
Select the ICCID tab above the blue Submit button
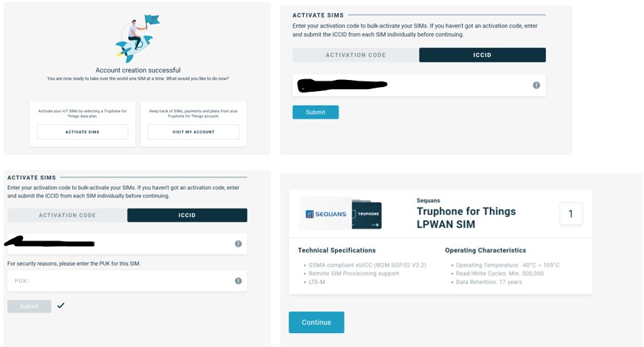point(483,55)
